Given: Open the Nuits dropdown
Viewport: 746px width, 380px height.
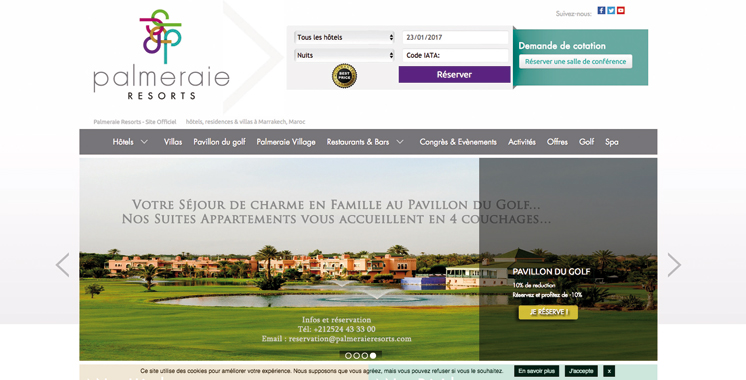Looking at the screenshot, I should coord(344,55).
